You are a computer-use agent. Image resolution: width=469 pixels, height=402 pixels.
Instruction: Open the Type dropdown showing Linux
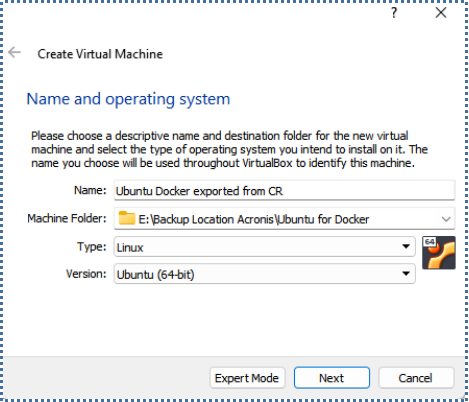click(x=265, y=247)
